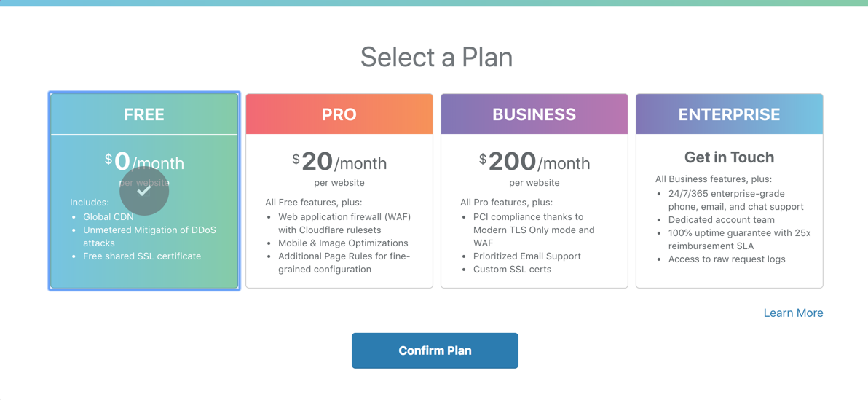868x400 pixels.
Task: Select the Business plan card
Action: click(x=534, y=191)
